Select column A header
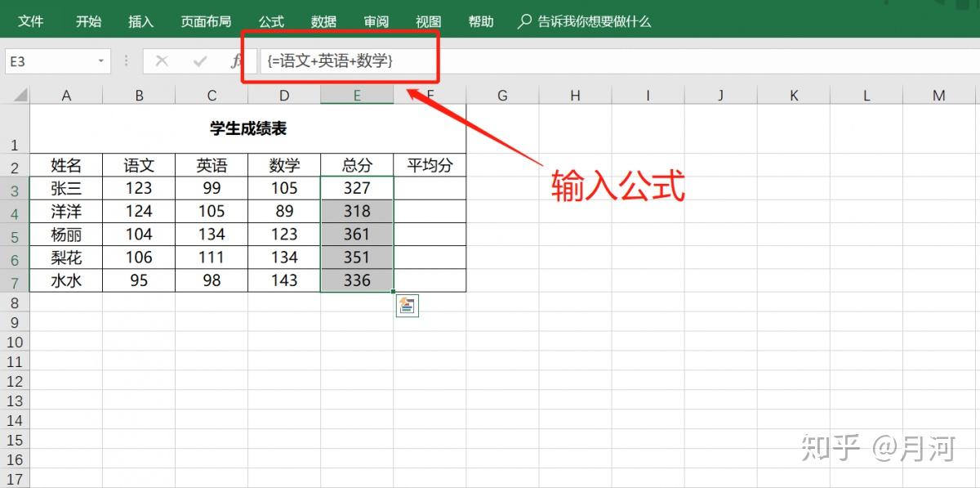 coord(66,96)
